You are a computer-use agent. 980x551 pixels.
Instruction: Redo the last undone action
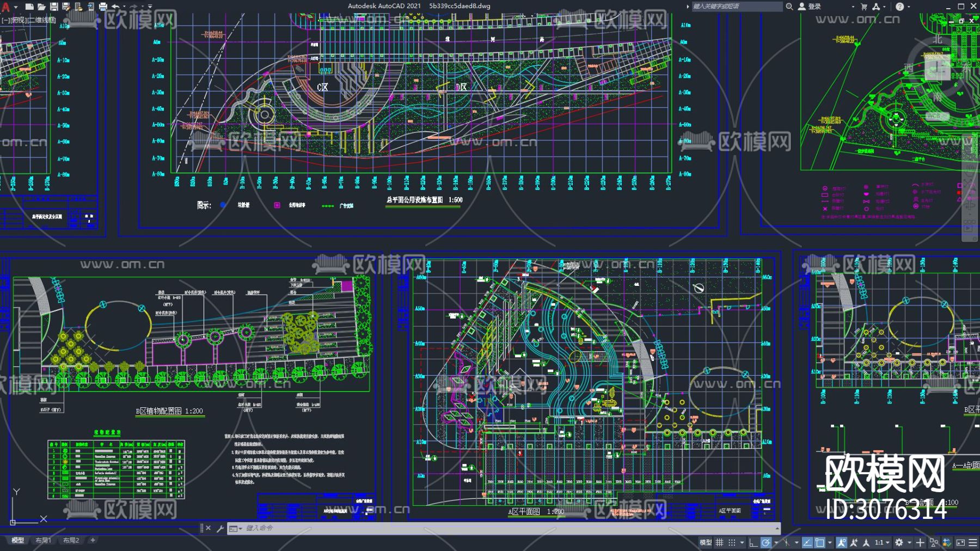[x=134, y=7]
